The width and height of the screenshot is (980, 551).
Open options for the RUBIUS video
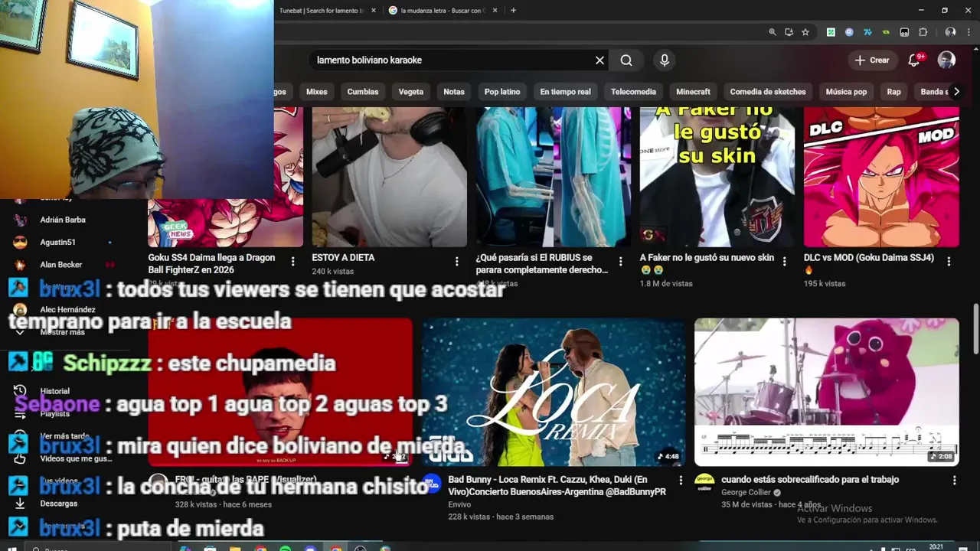(x=620, y=261)
